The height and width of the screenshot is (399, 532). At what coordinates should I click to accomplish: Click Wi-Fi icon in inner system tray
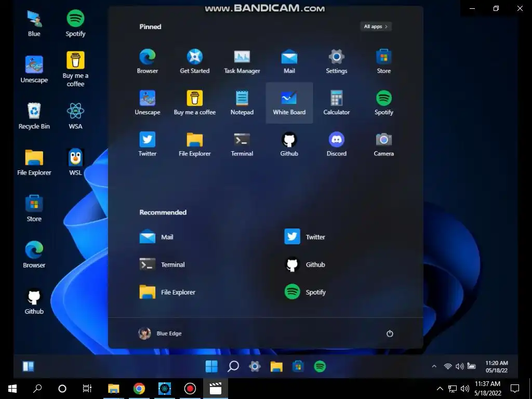(448, 366)
